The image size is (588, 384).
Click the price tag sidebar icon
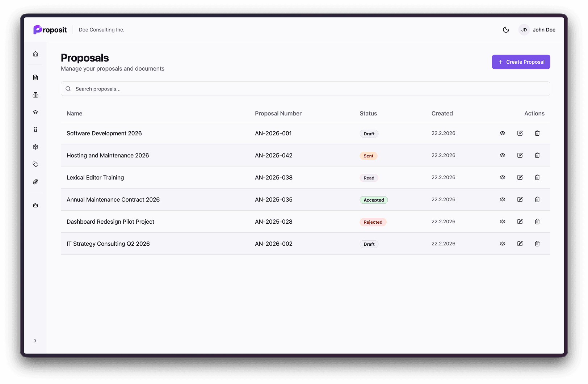point(35,164)
